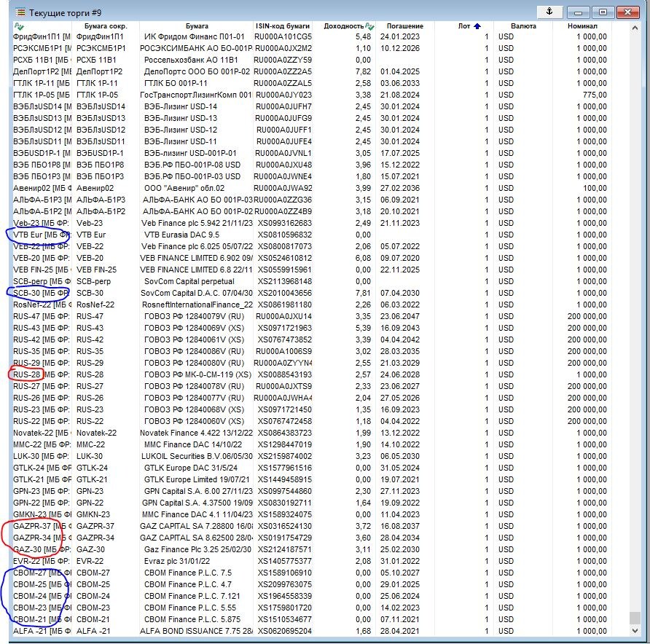Click ВЭБ-Лизинг USD-14 bond name
Image resolution: width=650 pixels, height=644 pixels.
click(x=181, y=106)
